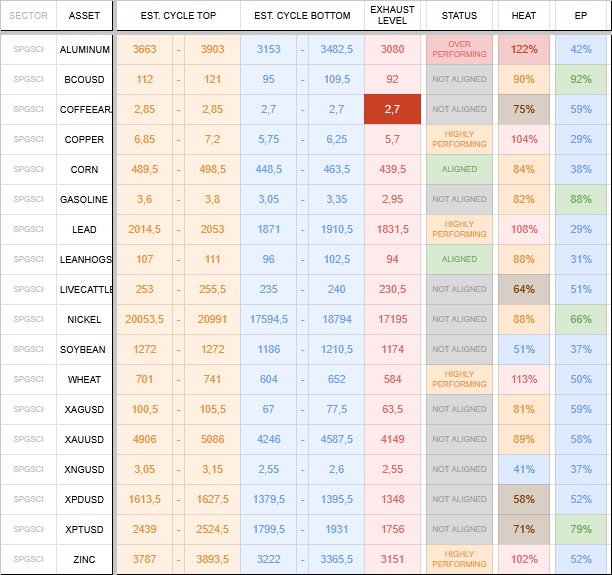Click the GASOLINE cycle bottom value 3,35
Screen dimensions: 612x575
[336, 199]
